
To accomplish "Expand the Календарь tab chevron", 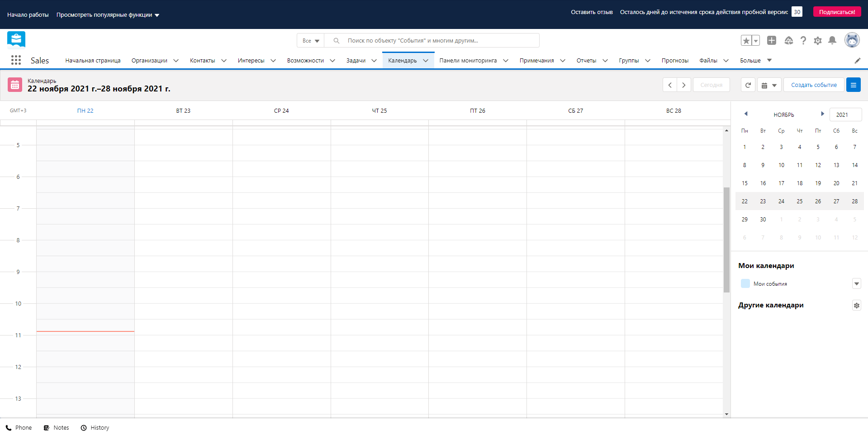I will [426, 61].
